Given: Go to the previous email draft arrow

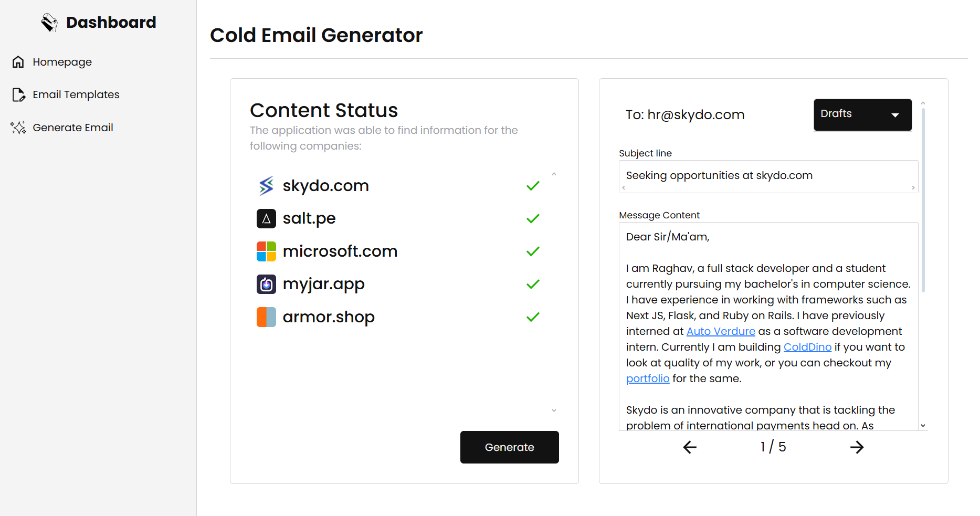Looking at the screenshot, I should coord(690,447).
